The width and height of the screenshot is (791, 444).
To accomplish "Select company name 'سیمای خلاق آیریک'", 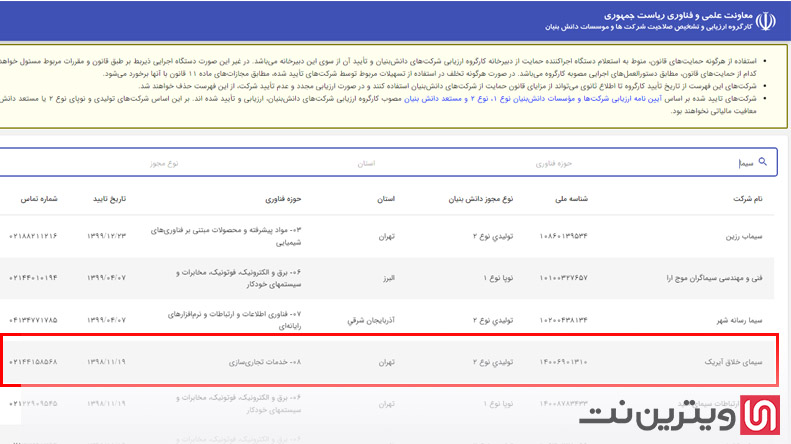I will pyautogui.click(x=733, y=362).
